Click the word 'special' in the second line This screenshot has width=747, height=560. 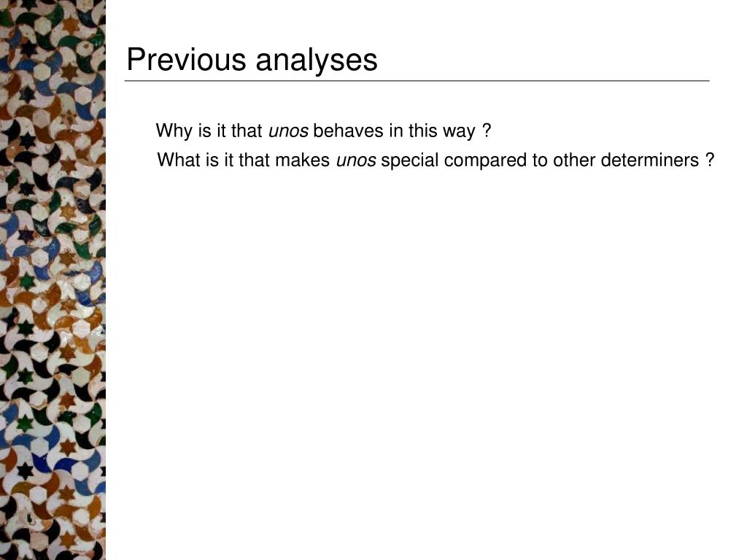click(409, 161)
